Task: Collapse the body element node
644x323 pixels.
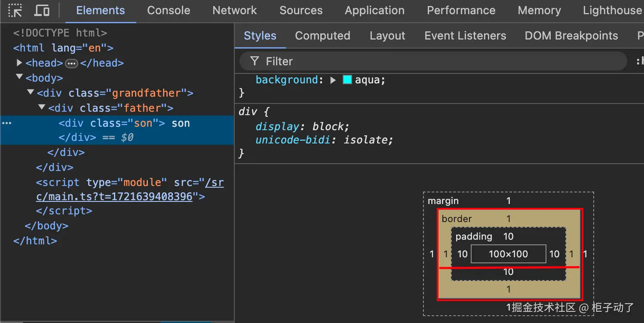Action: (x=19, y=77)
